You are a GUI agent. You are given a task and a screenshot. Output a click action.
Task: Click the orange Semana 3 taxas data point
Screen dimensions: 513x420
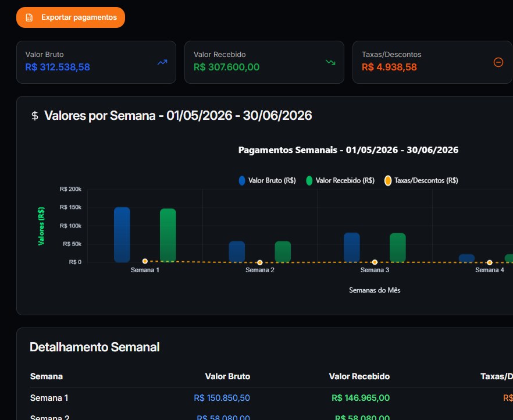click(x=375, y=262)
